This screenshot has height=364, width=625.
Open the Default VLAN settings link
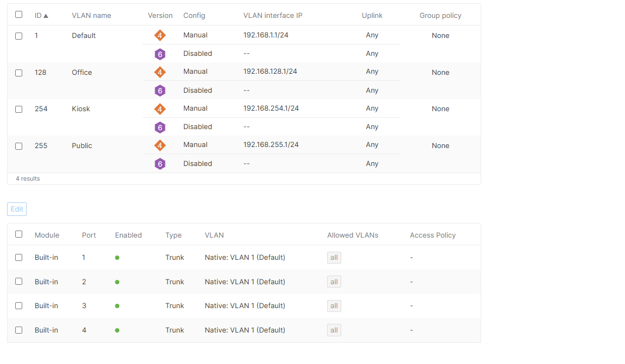pos(84,35)
